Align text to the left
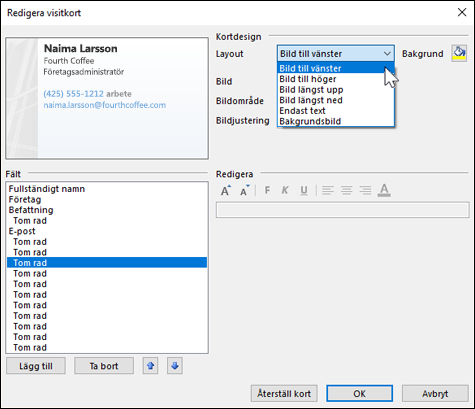Image resolution: width=475 pixels, height=409 pixels. pos(328,190)
